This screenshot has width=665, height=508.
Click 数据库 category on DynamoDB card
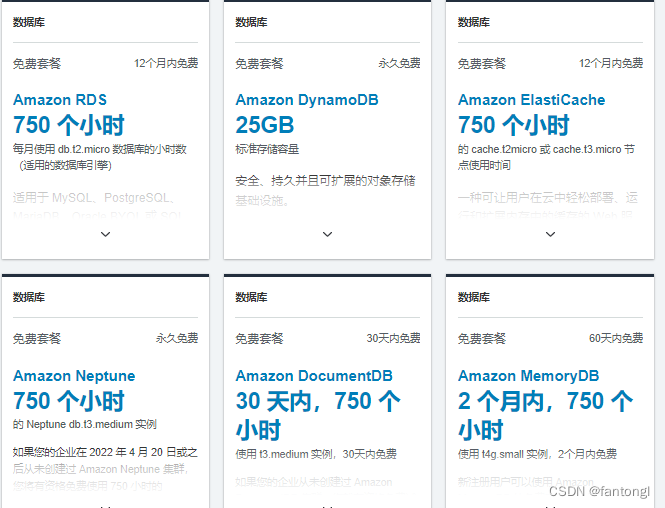click(251, 22)
